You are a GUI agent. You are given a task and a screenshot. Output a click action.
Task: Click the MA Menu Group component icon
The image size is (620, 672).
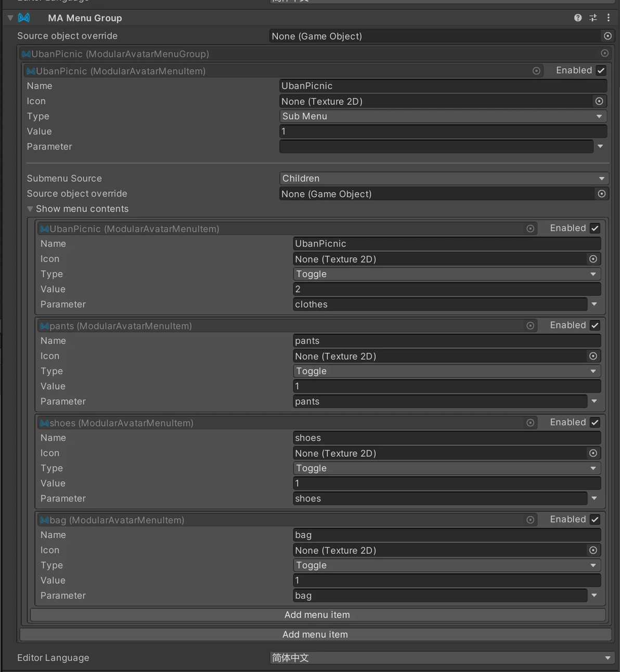point(24,18)
